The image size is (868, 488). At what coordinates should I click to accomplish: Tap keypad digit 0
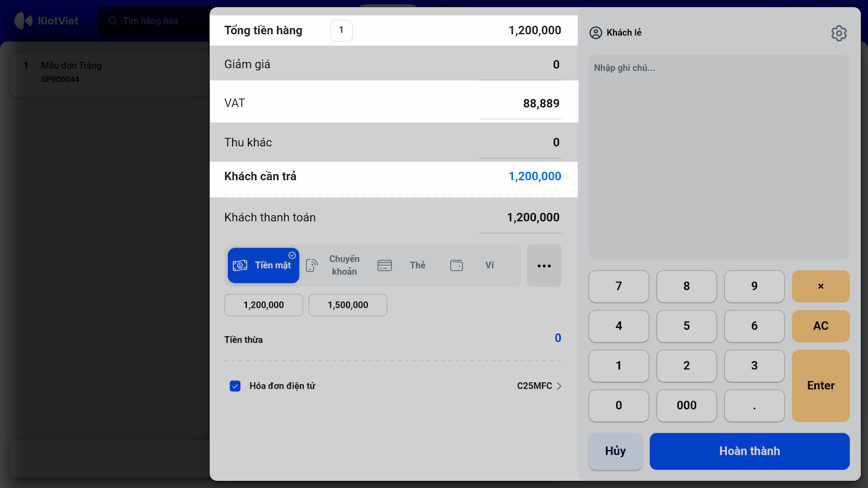coord(619,406)
